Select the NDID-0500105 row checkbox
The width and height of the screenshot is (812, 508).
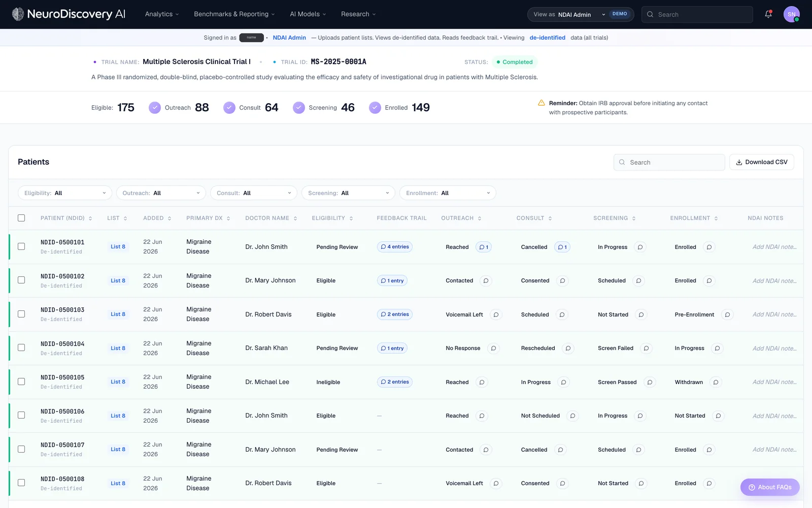pyautogui.click(x=21, y=382)
